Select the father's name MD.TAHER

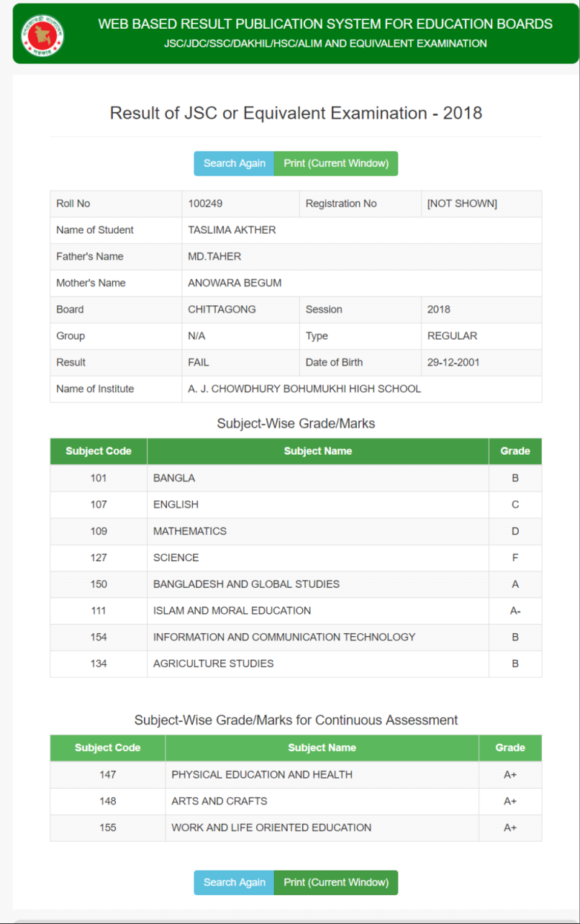click(x=214, y=256)
